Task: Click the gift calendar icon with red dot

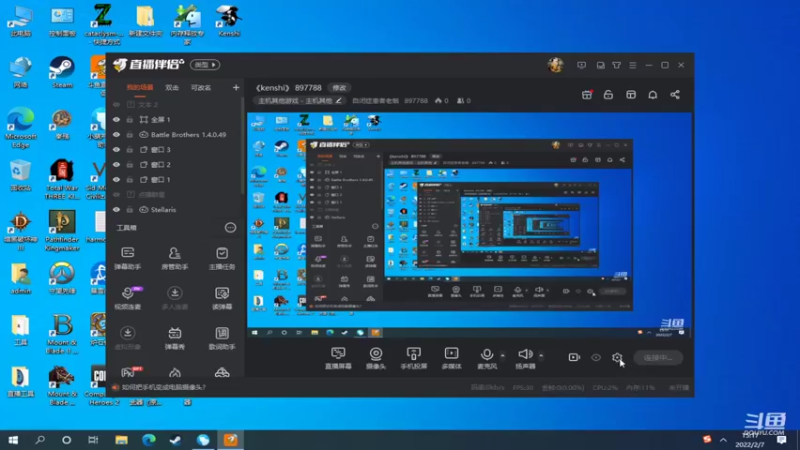Action: point(587,95)
